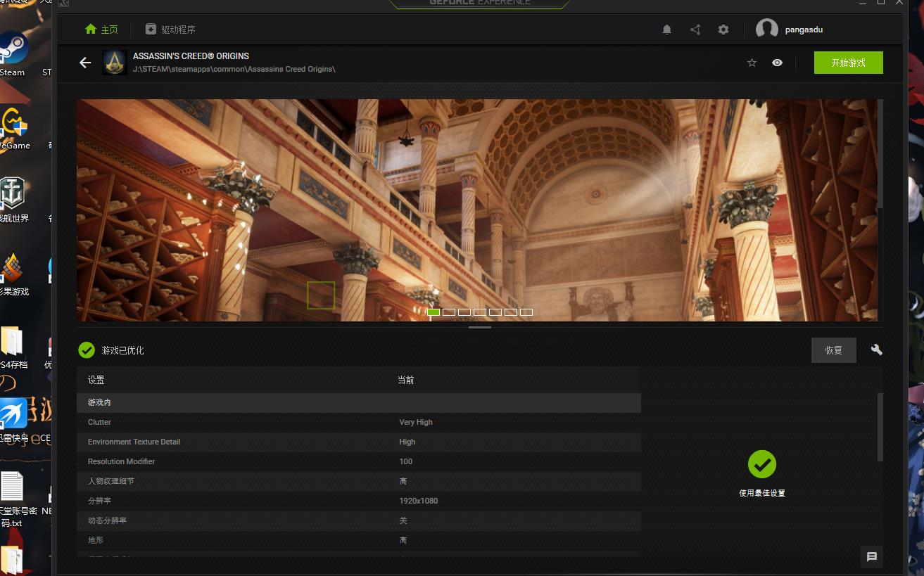Select the first screenshot indicator
Viewport: 924px width, 576px height.
click(x=433, y=312)
